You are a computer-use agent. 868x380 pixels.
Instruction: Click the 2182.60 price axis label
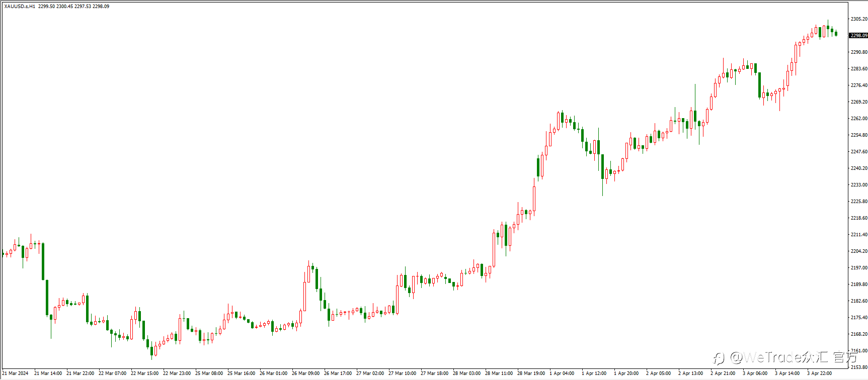[x=859, y=301]
